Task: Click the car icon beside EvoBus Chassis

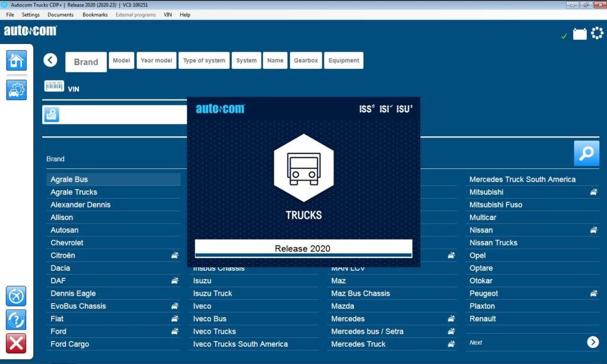Action: coord(175,306)
